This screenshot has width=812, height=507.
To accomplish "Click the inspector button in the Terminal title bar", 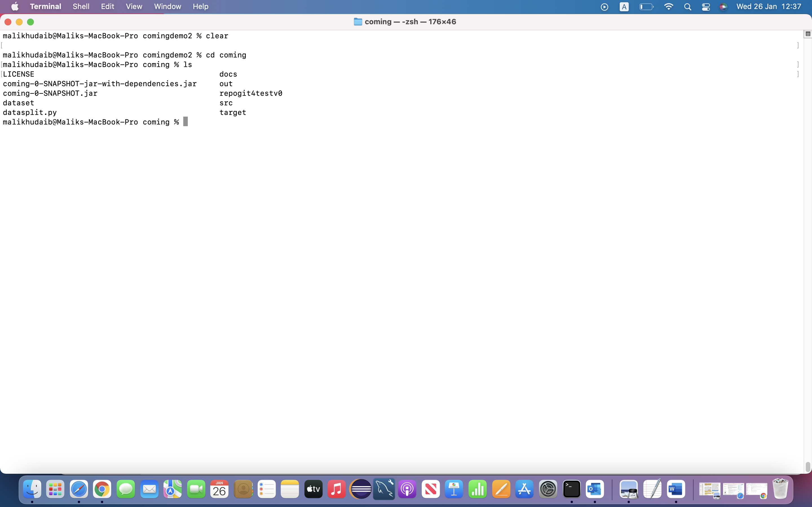I will [807, 34].
